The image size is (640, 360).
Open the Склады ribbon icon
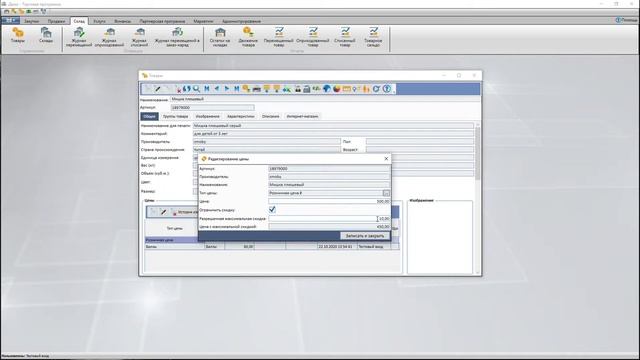[46, 35]
